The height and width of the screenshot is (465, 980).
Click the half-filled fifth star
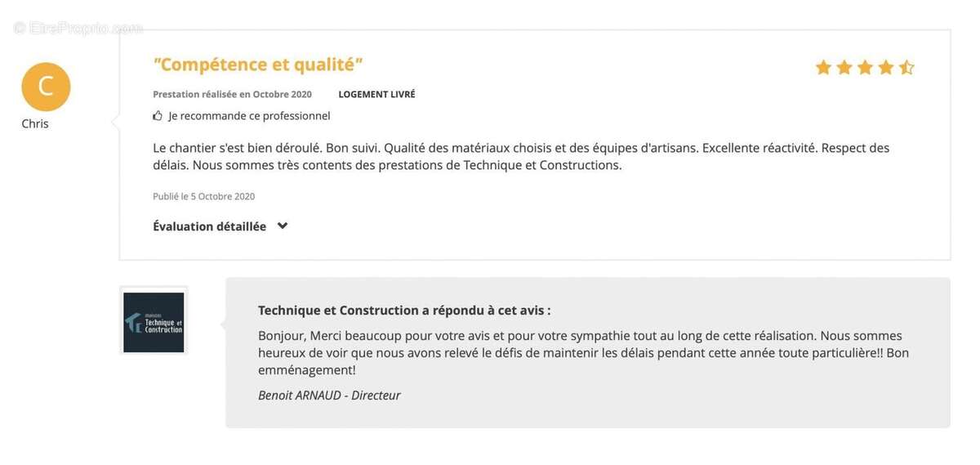[906, 68]
